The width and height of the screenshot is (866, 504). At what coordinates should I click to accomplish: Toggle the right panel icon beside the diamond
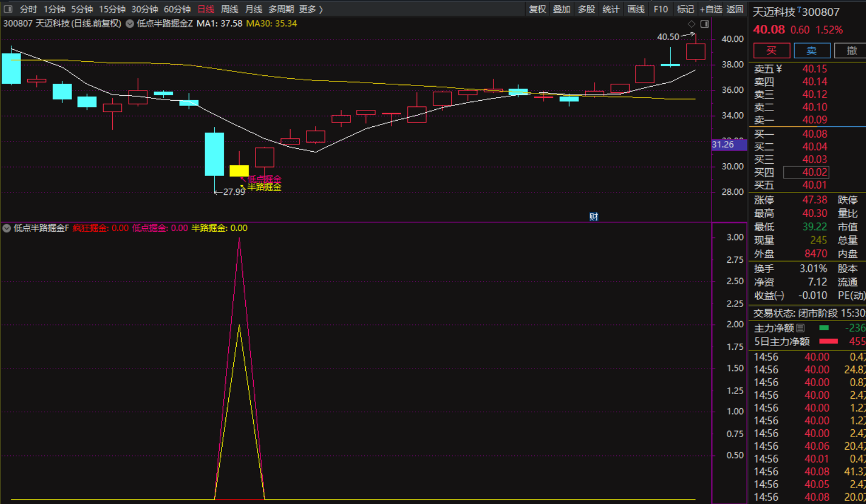point(705,24)
